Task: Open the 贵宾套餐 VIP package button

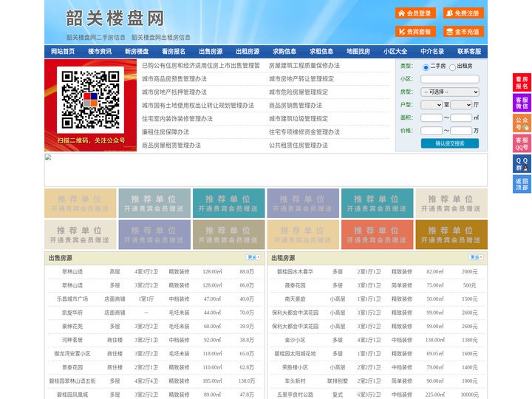Action: [415, 32]
